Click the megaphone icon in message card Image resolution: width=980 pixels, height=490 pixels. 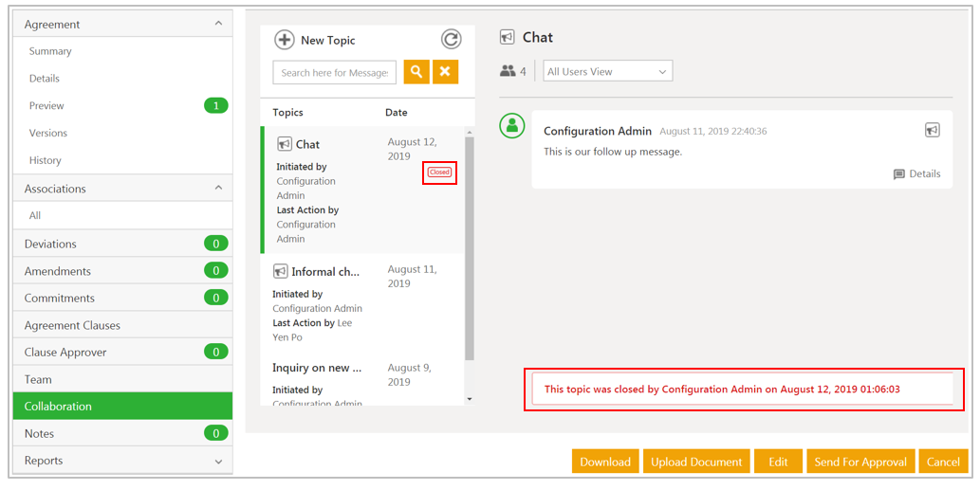pyautogui.click(x=932, y=131)
